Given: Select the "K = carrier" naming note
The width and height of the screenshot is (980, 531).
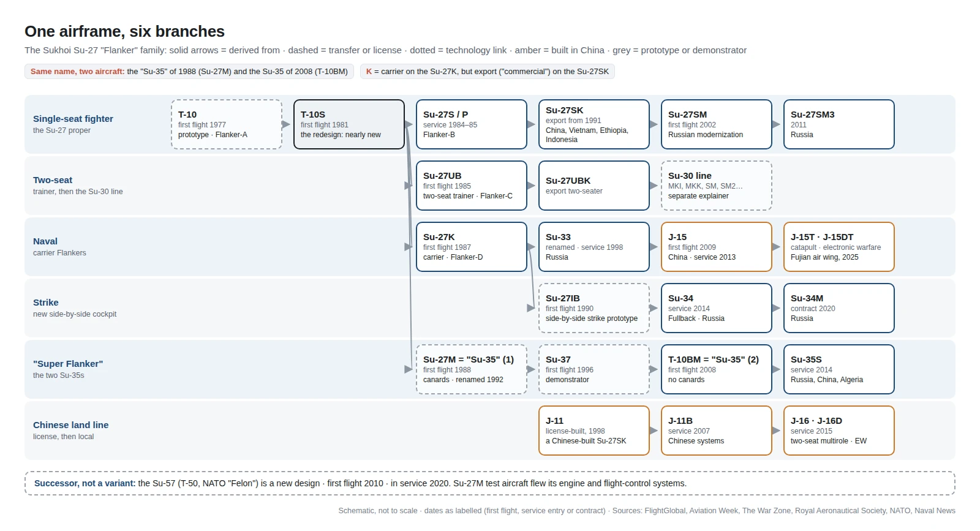Looking at the screenshot, I should pyautogui.click(x=488, y=72).
